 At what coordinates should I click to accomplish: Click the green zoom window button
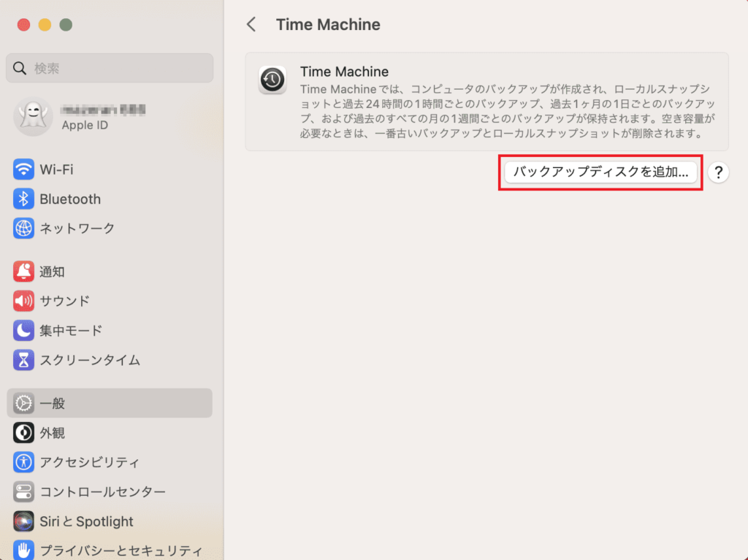coord(66,24)
